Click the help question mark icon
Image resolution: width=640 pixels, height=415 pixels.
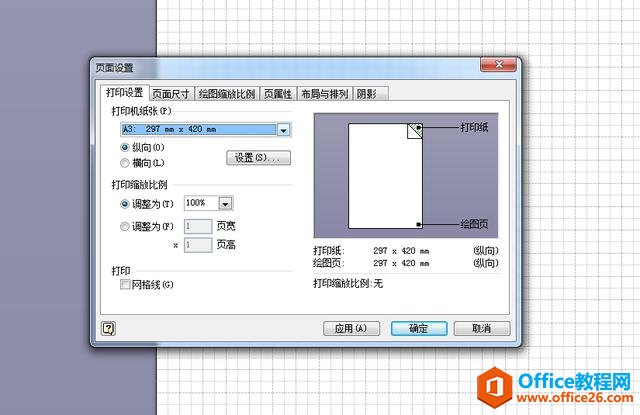tap(109, 328)
